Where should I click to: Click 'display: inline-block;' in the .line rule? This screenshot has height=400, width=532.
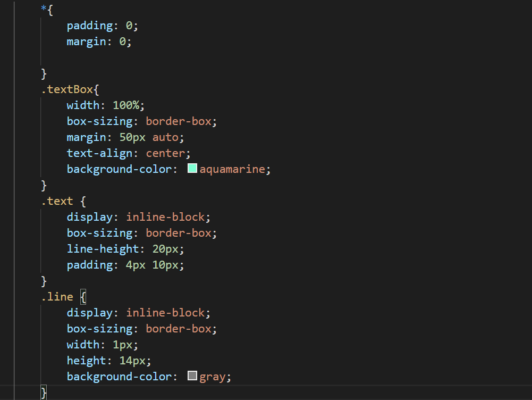pyautogui.click(x=138, y=313)
